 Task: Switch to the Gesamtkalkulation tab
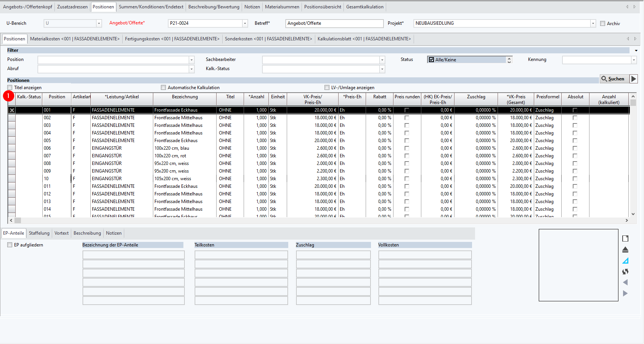pos(365,7)
